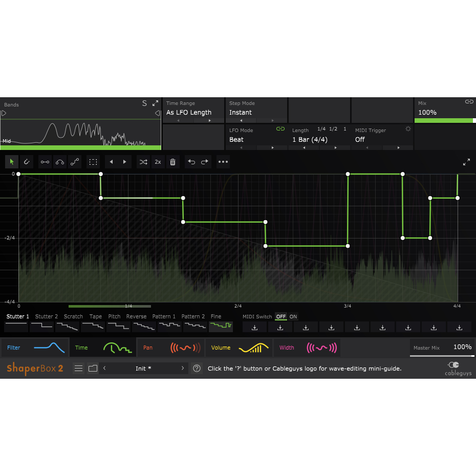This screenshot has height=476, width=476.
Task: Open the Step Mode dropdown
Action: (241, 112)
